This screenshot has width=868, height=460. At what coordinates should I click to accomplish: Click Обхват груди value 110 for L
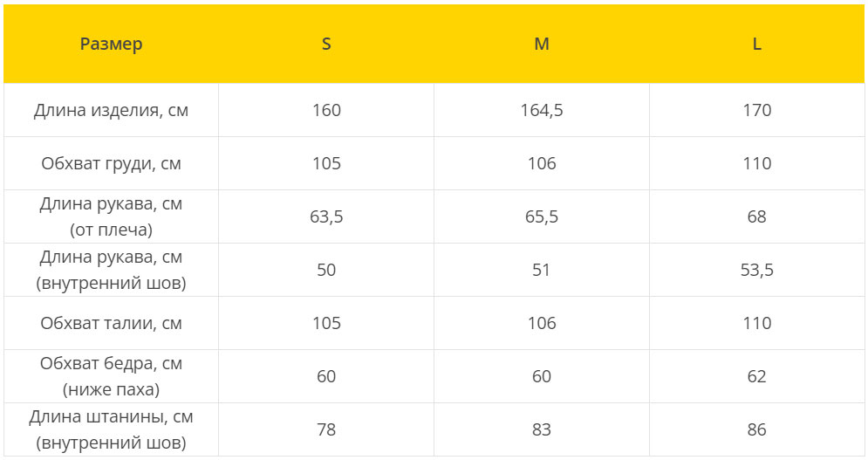[756, 163]
